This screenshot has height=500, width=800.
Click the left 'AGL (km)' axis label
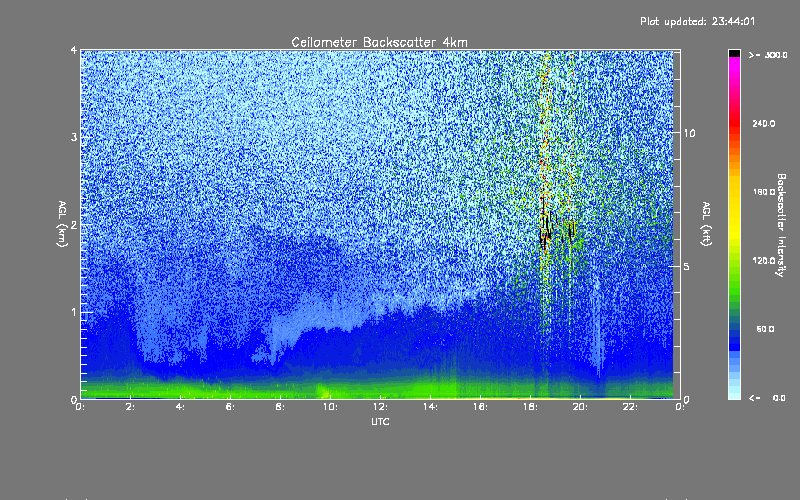pyautogui.click(x=62, y=224)
